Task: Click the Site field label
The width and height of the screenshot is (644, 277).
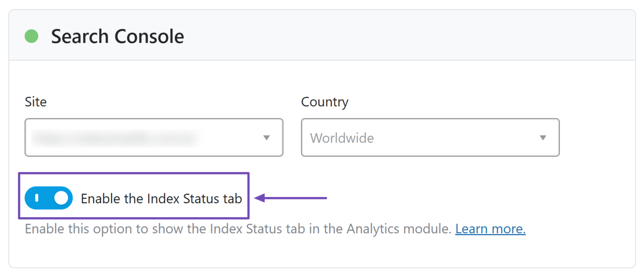Action: pos(35,102)
